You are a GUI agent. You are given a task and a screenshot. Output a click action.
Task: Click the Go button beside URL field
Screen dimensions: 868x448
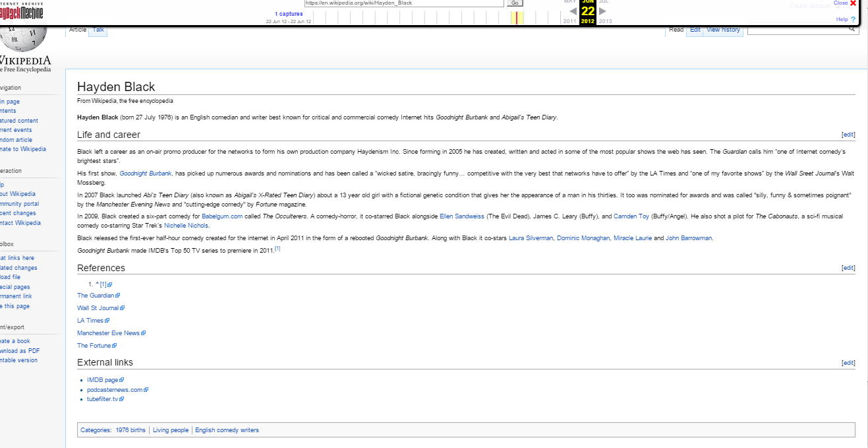[x=515, y=3]
